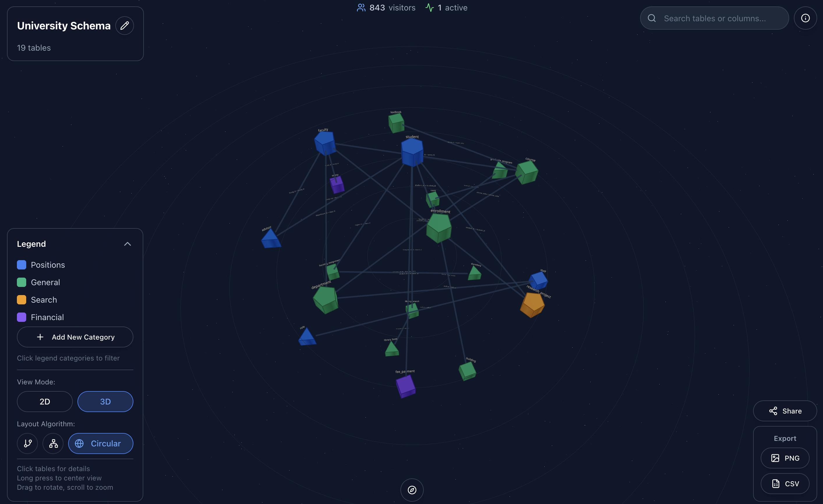The image size is (823, 504).
Task: Switch to 3D view mode
Action: tap(105, 402)
